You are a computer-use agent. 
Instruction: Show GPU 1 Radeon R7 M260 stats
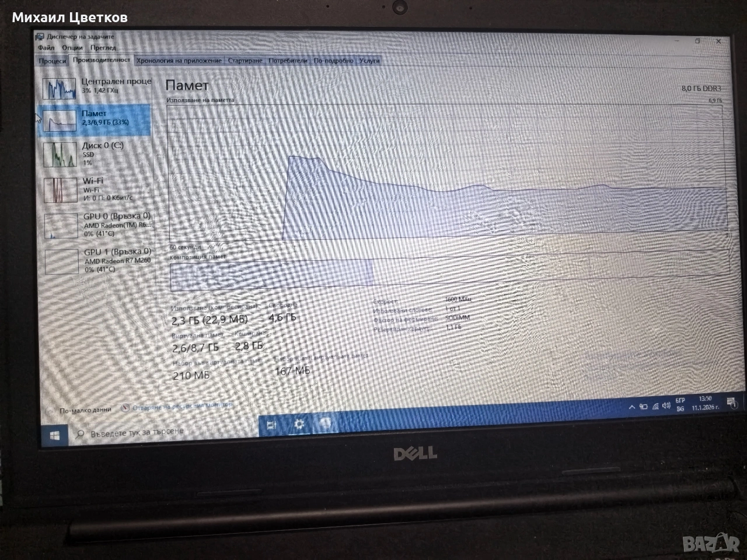tap(97, 260)
